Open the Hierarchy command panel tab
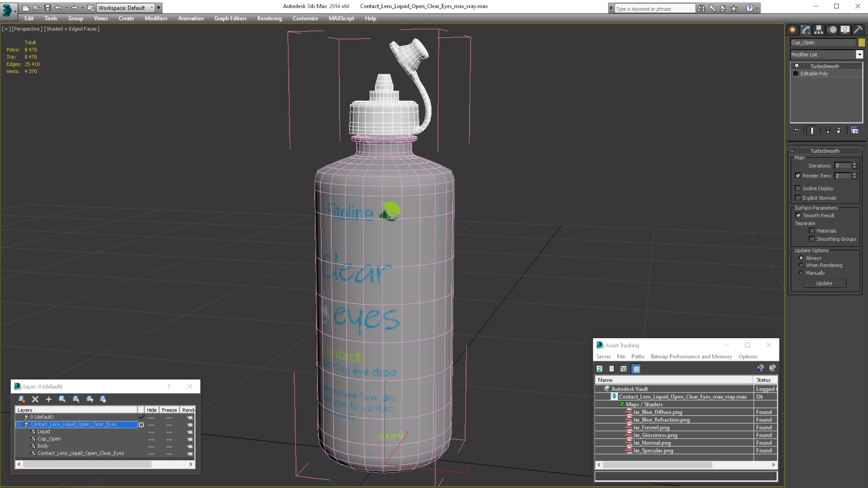 tap(819, 30)
